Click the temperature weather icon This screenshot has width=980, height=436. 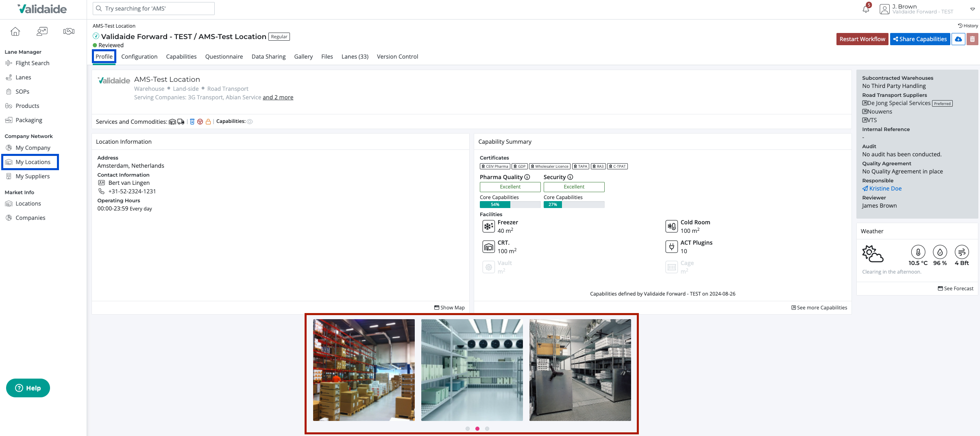point(918,252)
